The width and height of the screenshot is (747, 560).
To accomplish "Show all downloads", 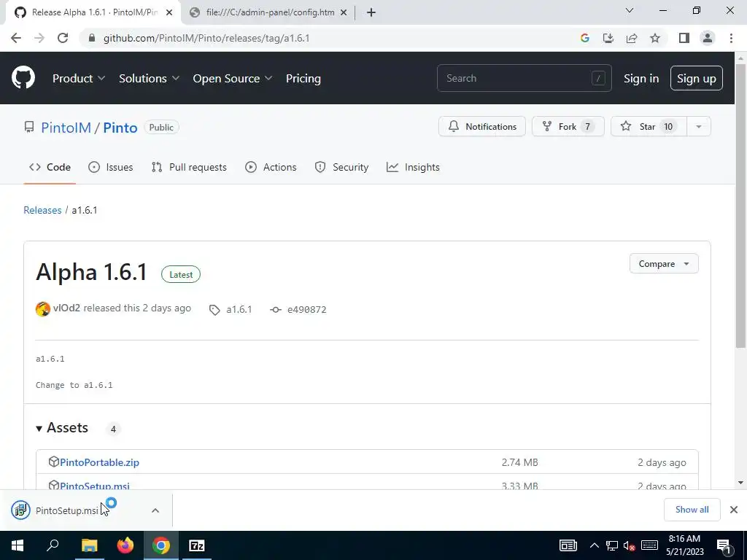I will pyautogui.click(x=692, y=510).
